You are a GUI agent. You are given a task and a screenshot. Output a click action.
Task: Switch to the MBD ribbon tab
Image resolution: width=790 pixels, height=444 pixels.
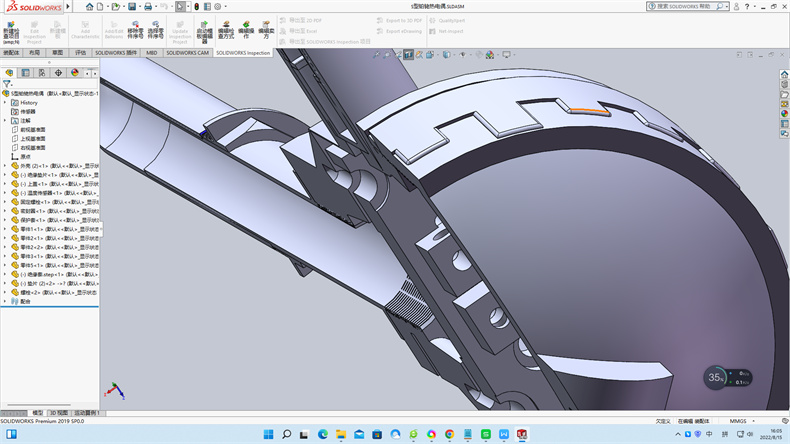[152, 52]
